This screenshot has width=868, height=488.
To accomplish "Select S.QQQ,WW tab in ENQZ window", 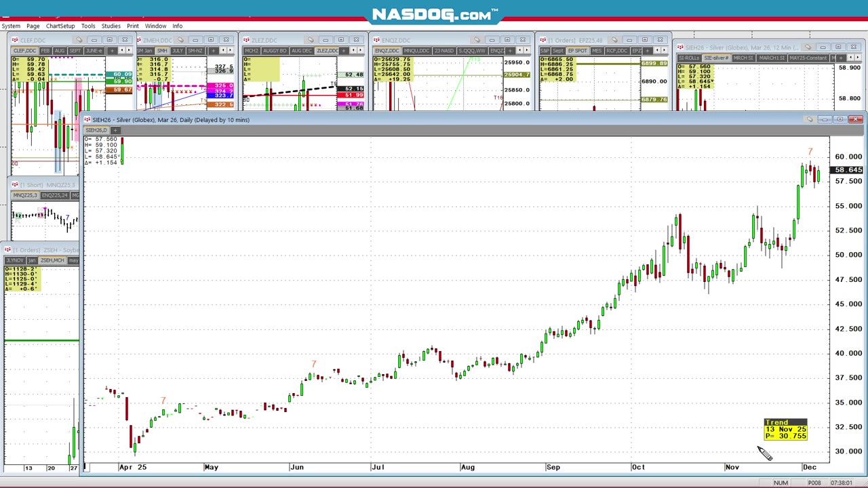I will pyautogui.click(x=471, y=51).
